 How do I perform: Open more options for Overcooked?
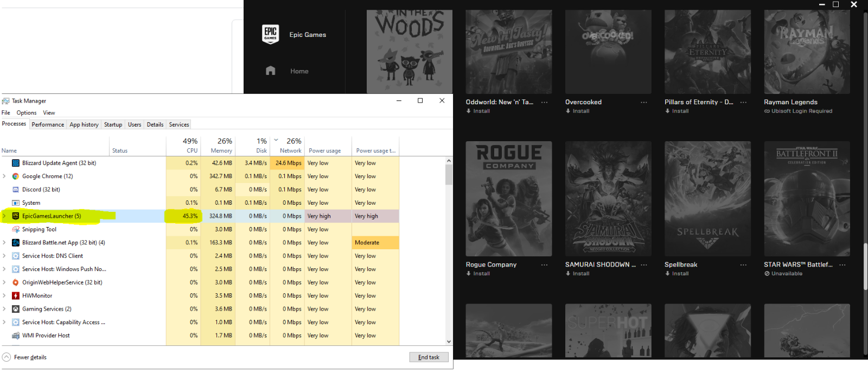point(643,102)
